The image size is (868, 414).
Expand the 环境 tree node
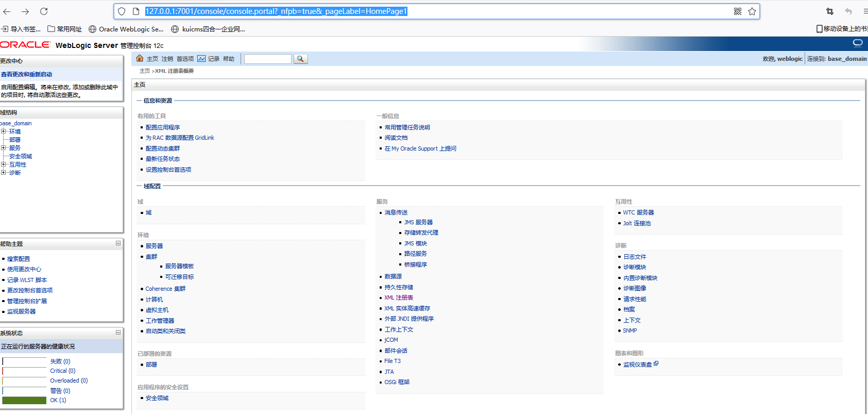[4, 131]
